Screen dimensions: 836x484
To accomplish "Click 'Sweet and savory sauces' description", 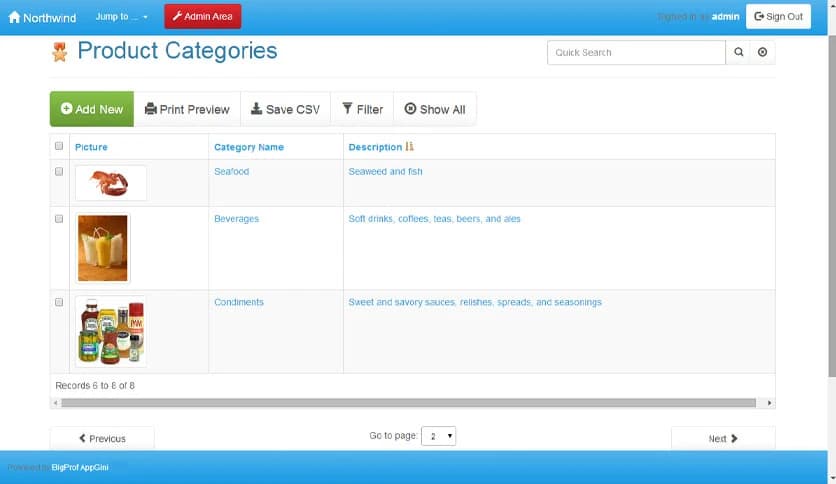I will point(475,302).
